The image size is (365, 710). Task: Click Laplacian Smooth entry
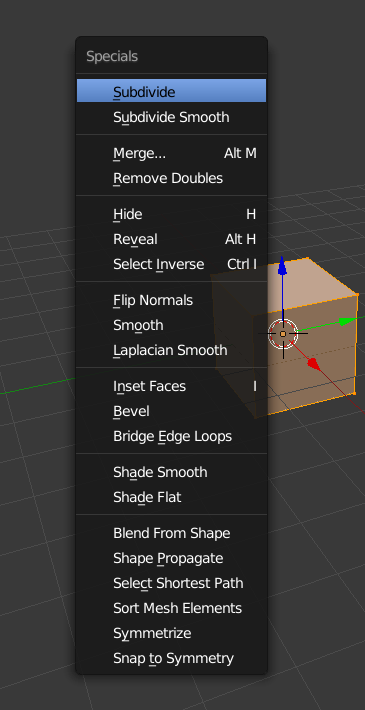pyautogui.click(x=171, y=350)
